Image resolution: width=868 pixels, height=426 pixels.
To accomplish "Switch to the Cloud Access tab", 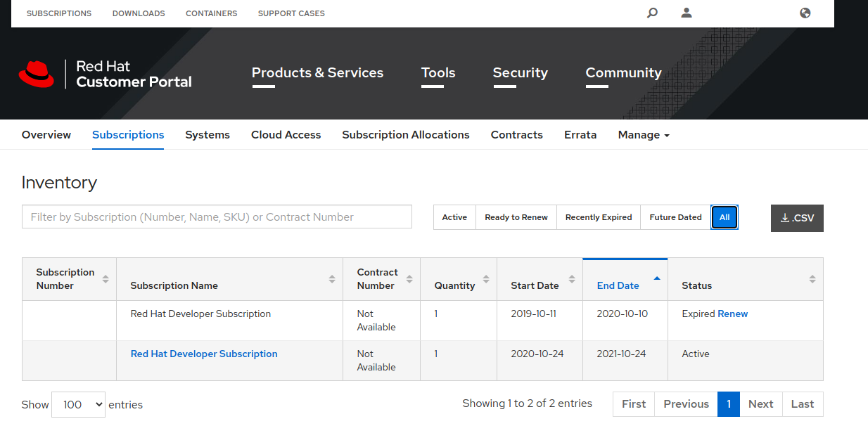I will coord(286,135).
